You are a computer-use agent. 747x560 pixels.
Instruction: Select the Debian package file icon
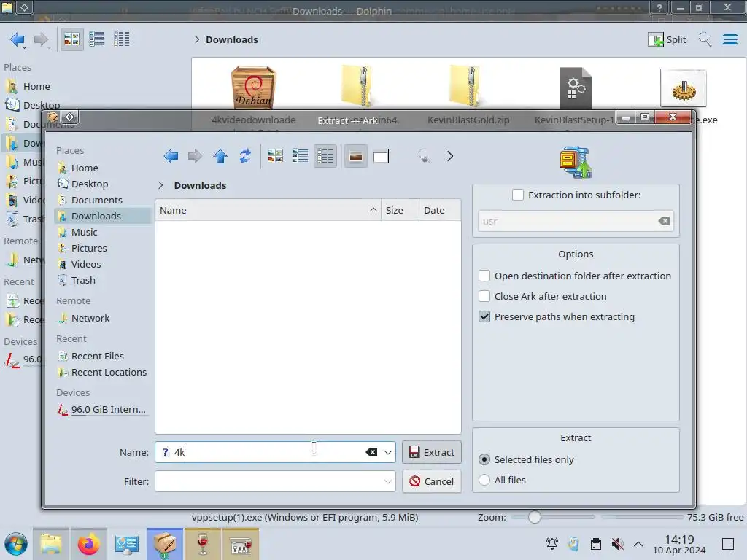point(253,87)
